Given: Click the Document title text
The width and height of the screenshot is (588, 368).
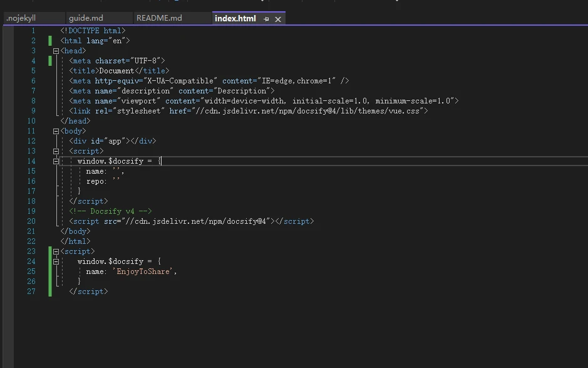Looking at the screenshot, I should (x=116, y=71).
